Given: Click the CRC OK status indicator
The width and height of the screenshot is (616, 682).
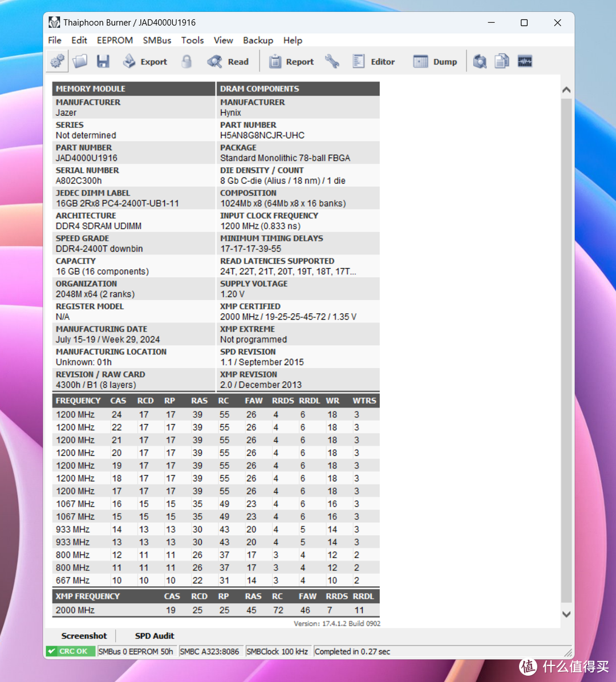Looking at the screenshot, I should pos(70,651).
